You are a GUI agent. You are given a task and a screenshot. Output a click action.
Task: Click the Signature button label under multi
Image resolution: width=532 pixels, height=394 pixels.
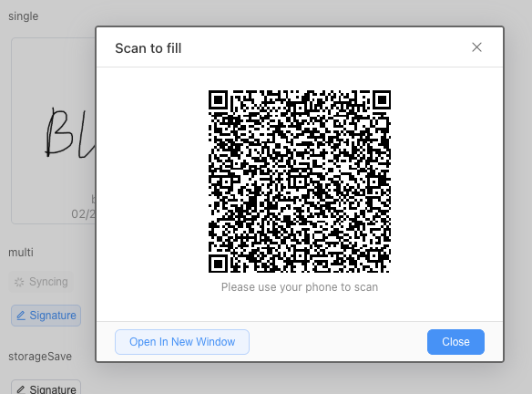point(53,316)
